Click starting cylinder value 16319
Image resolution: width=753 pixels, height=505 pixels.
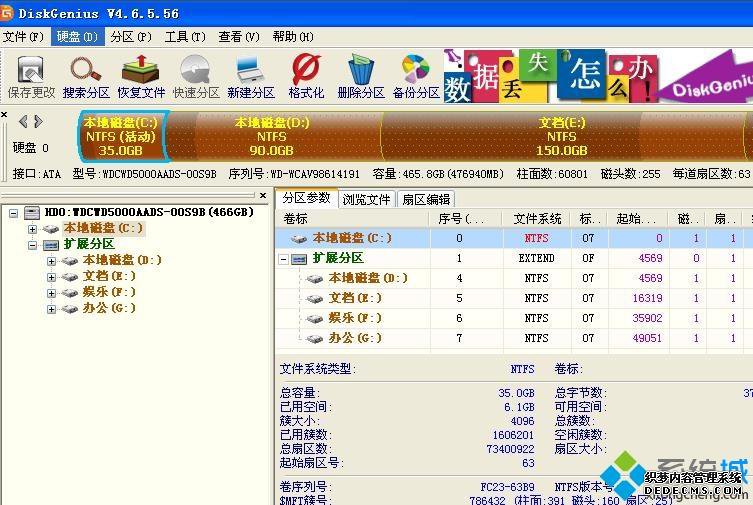pyautogui.click(x=647, y=298)
